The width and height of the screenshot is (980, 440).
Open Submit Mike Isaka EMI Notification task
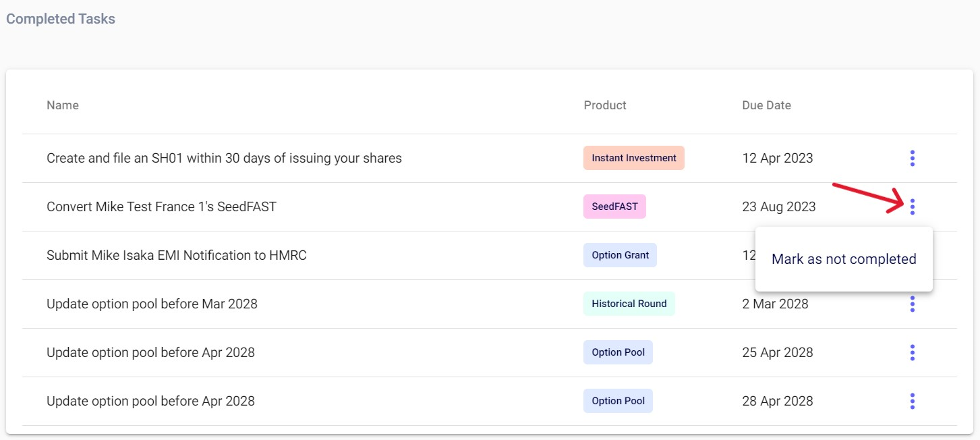[x=176, y=255]
